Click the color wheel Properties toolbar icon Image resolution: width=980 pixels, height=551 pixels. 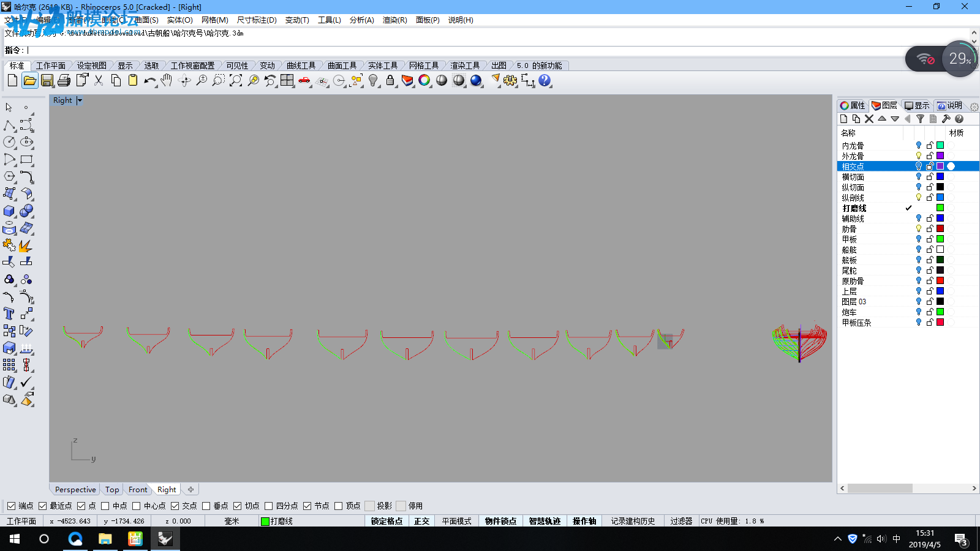424,80
